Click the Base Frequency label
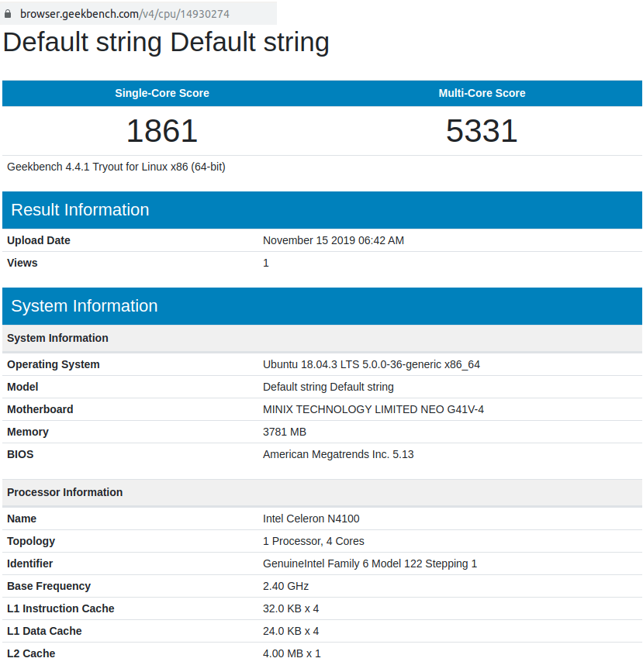 49,586
